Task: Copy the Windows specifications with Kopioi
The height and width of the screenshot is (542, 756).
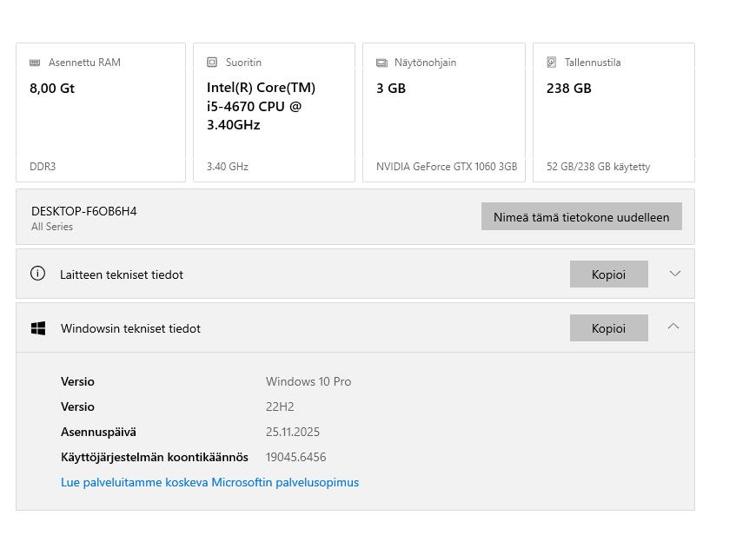Action: pos(608,327)
